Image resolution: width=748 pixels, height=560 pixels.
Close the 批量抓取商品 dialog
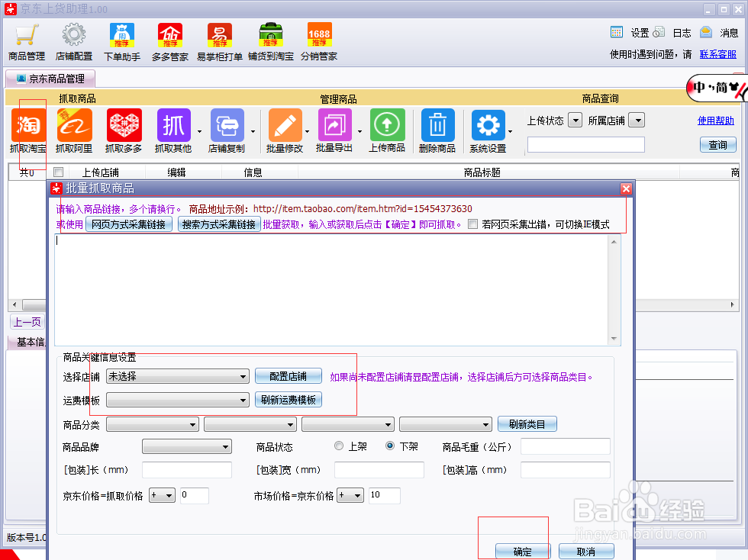[627, 189]
